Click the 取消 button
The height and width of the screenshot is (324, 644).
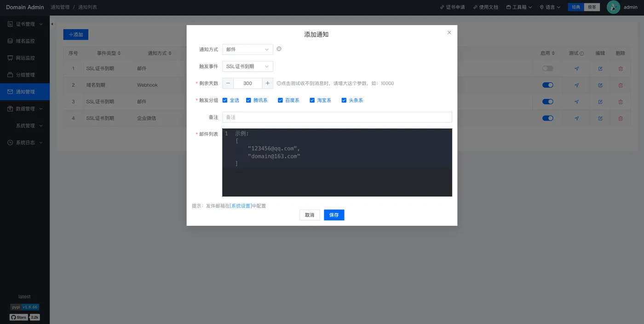310,215
